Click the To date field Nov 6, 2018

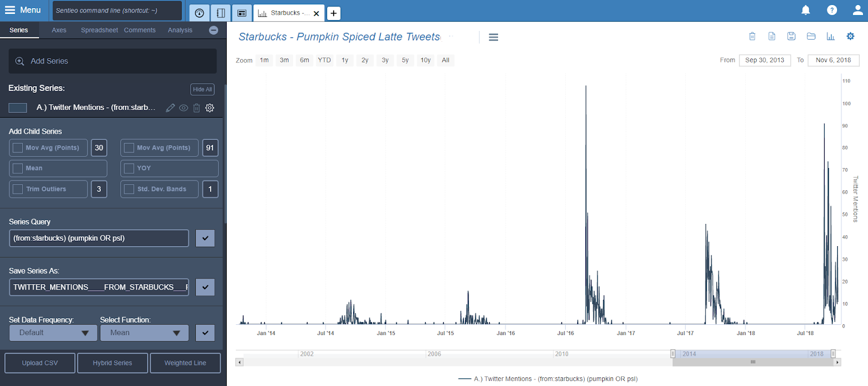click(833, 60)
